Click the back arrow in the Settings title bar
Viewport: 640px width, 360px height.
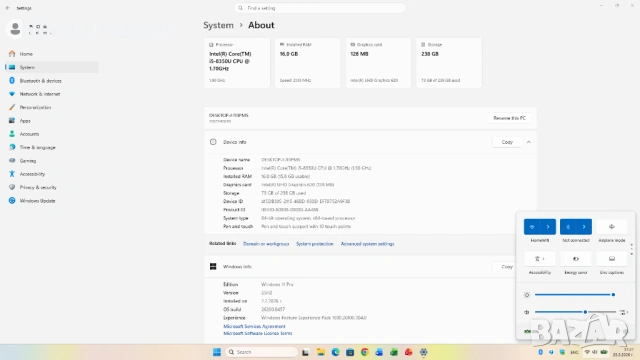point(8,8)
